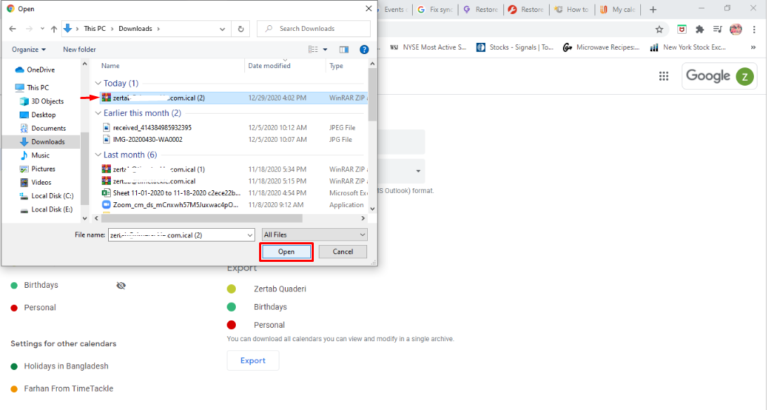
Task: Click the Search Downloads field
Action: coord(313,29)
